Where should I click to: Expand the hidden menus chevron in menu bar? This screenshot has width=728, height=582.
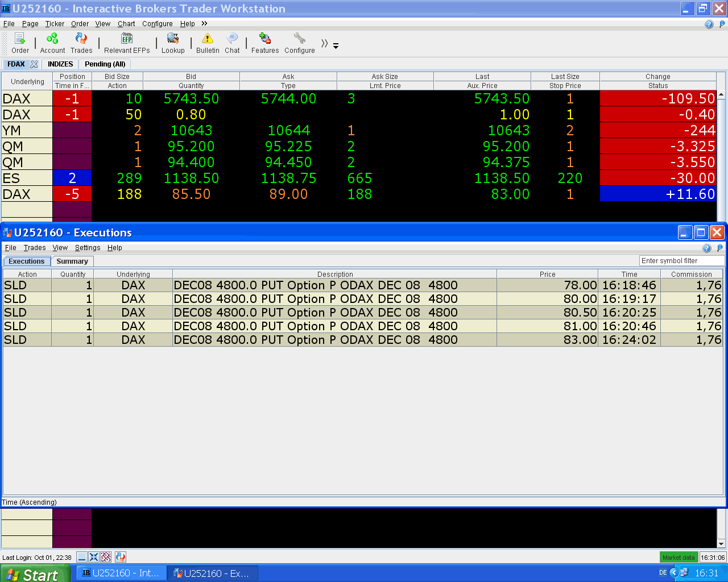204,23
